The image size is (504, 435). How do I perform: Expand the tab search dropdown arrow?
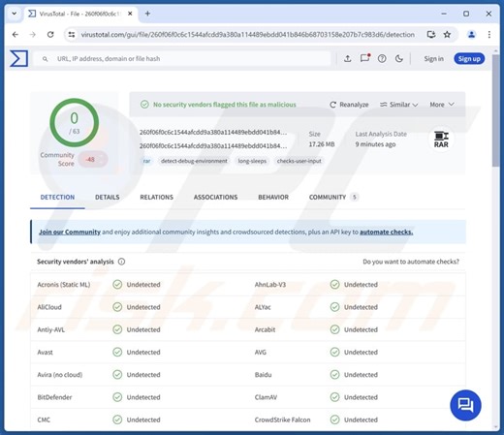click(15, 14)
